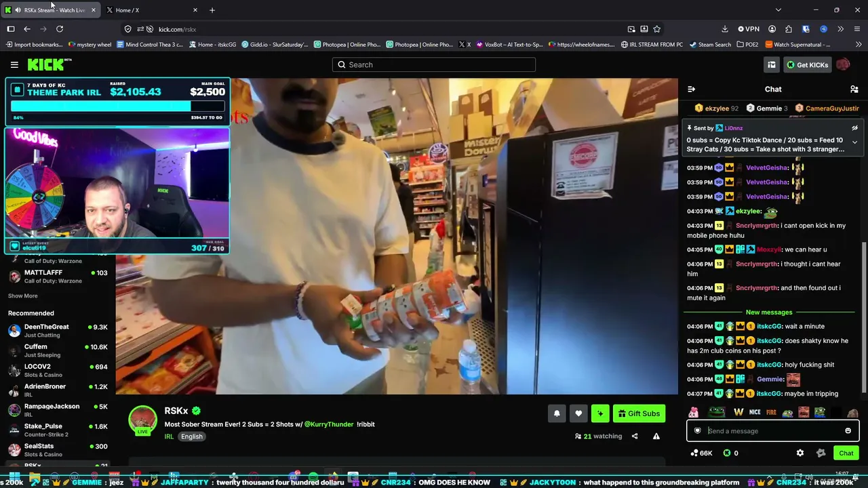Expand the pinned message chevron

[x=854, y=142]
